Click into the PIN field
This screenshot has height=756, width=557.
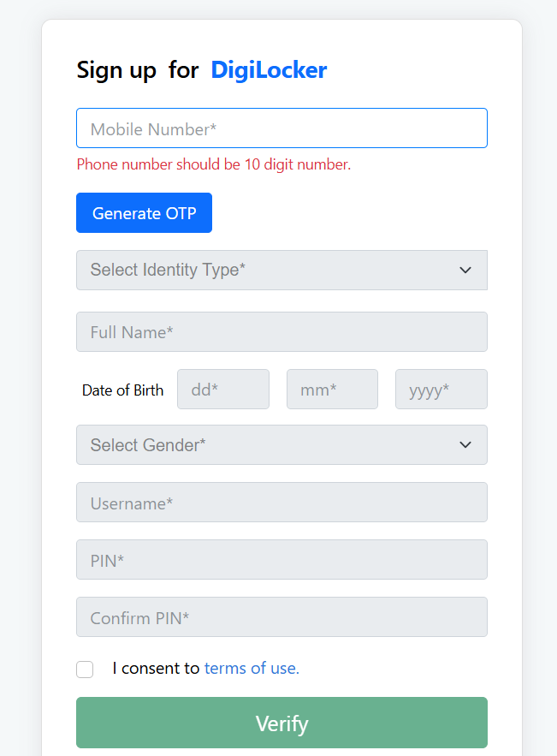coord(281,560)
